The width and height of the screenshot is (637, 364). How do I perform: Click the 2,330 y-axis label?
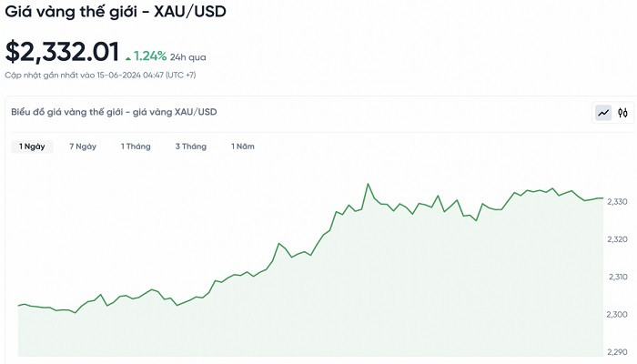[617, 201]
